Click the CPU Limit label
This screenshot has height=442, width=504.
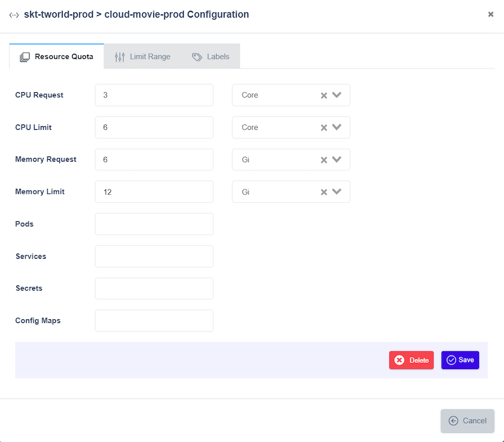tap(33, 127)
